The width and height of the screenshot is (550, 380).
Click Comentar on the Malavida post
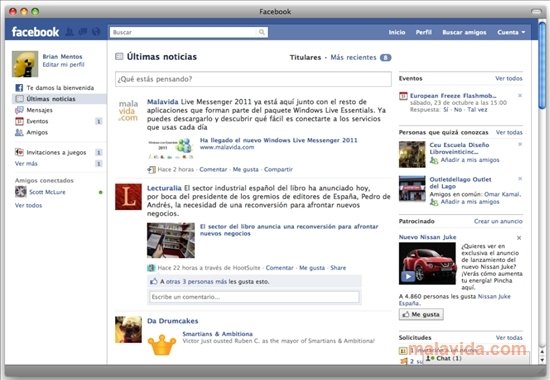point(213,169)
